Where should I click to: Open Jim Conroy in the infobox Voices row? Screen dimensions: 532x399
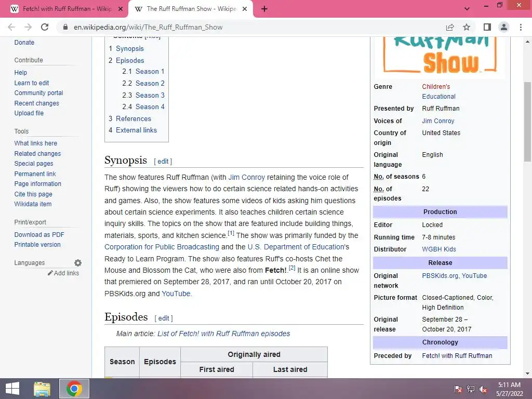point(438,121)
